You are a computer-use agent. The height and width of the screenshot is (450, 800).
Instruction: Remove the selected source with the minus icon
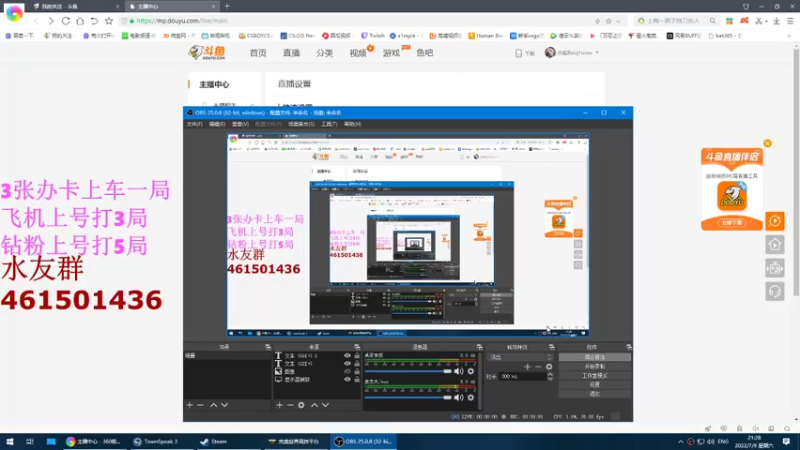click(x=290, y=405)
